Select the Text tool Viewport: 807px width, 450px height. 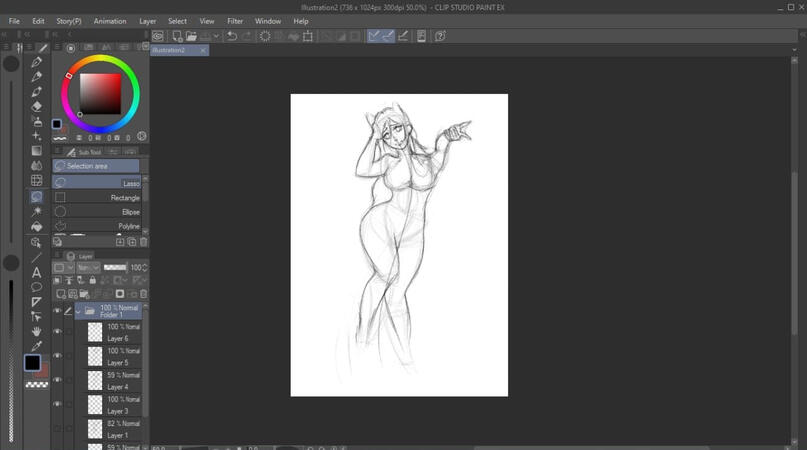coord(37,272)
